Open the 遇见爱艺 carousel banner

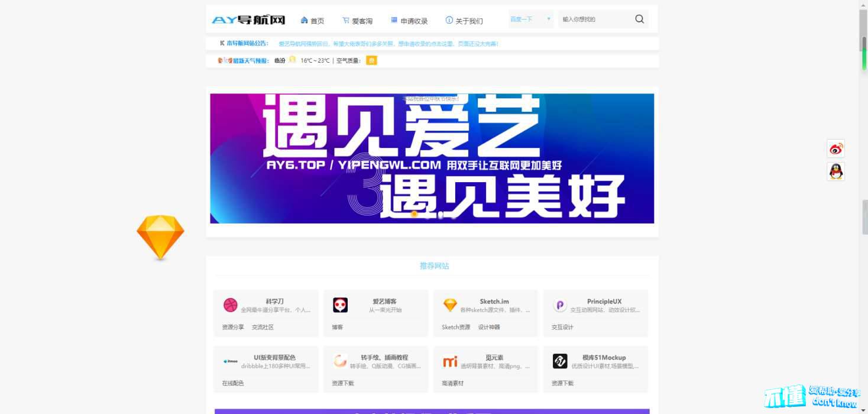(x=432, y=159)
